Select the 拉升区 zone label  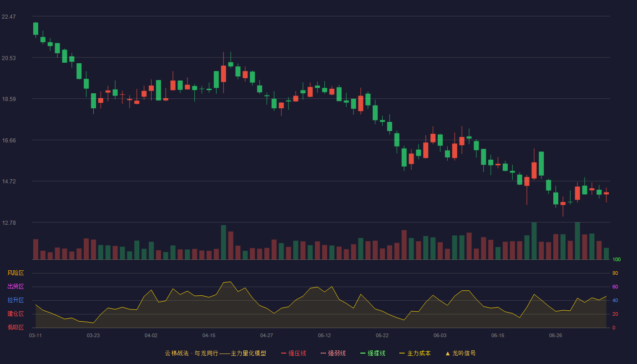pos(15,300)
